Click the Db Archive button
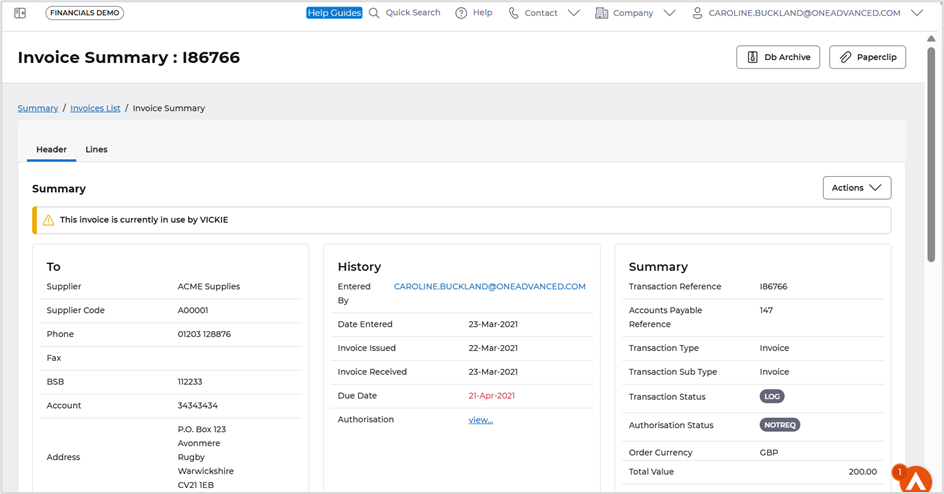This screenshot has height=494, width=944. [x=778, y=58]
